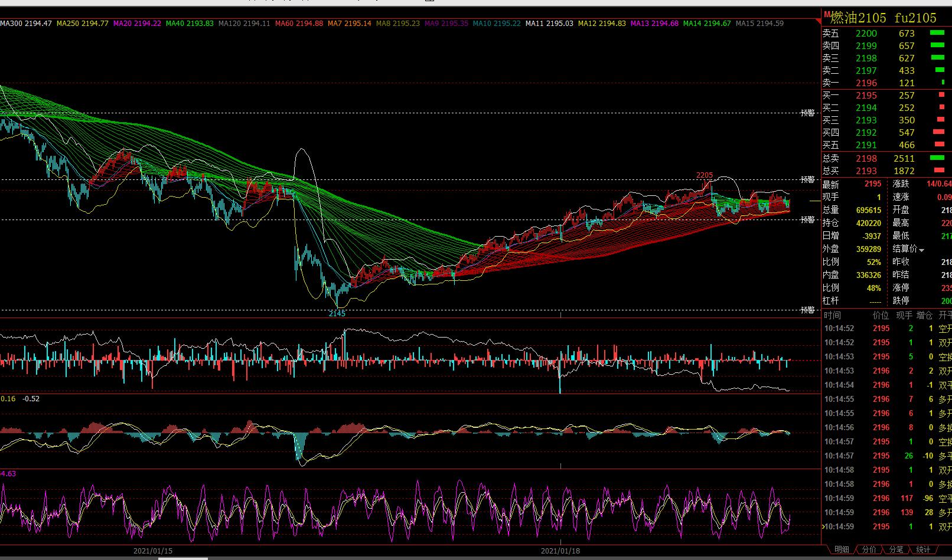
Task: Select the MA20 2194.22 label
Action: (137, 24)
